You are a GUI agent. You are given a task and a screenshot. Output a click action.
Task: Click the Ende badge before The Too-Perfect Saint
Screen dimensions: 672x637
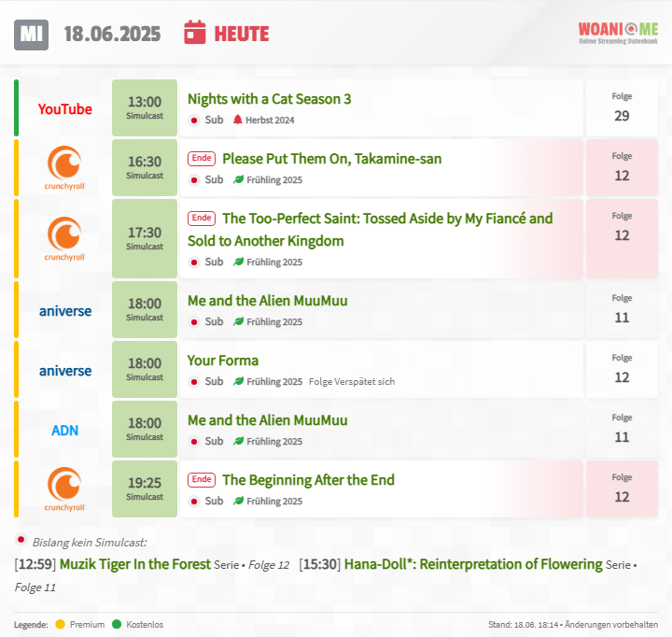click(x=202, y=218)
